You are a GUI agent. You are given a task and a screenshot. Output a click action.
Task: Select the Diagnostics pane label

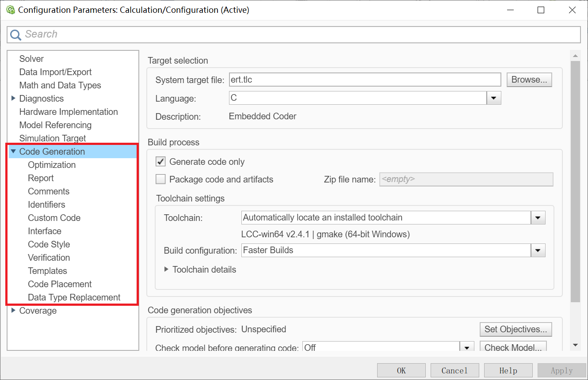coord(41,99)
